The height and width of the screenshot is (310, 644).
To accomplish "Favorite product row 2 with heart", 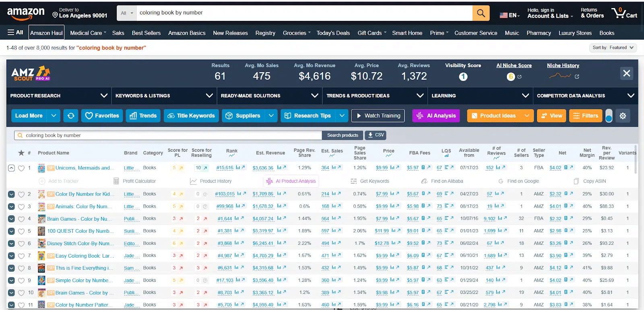I will pyautogui.click(x=21, y=194).
